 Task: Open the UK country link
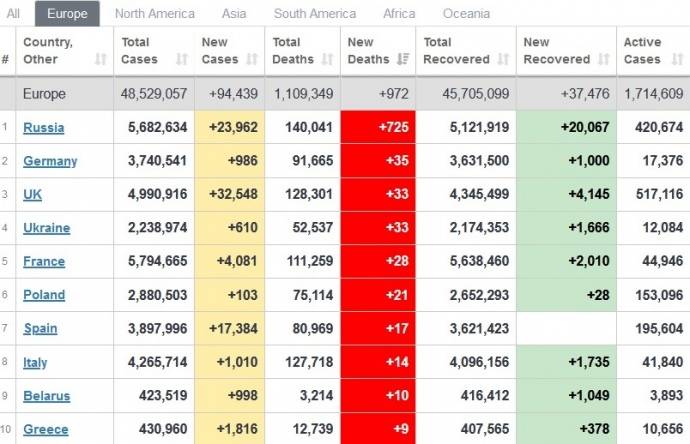click(33, 195)
